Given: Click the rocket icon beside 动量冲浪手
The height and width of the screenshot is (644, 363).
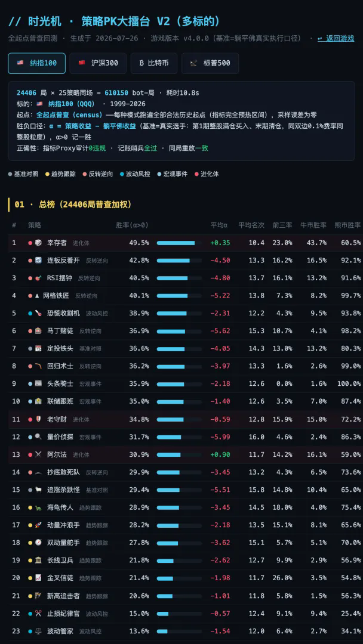Looking at the screenshot, I should point(38,525).
